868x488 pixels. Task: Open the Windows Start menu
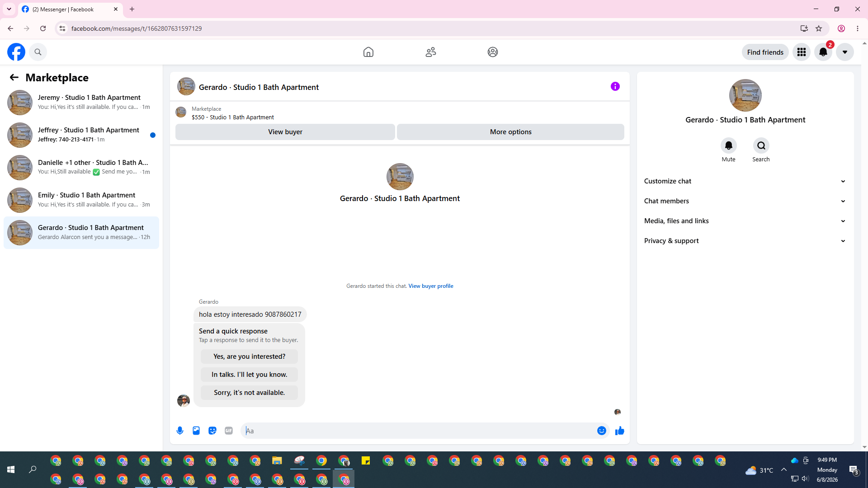click(11, 470)
